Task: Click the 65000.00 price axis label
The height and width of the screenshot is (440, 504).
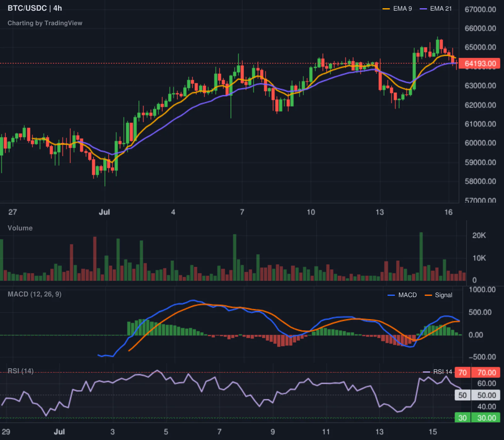Action: (x=480, y=47)
